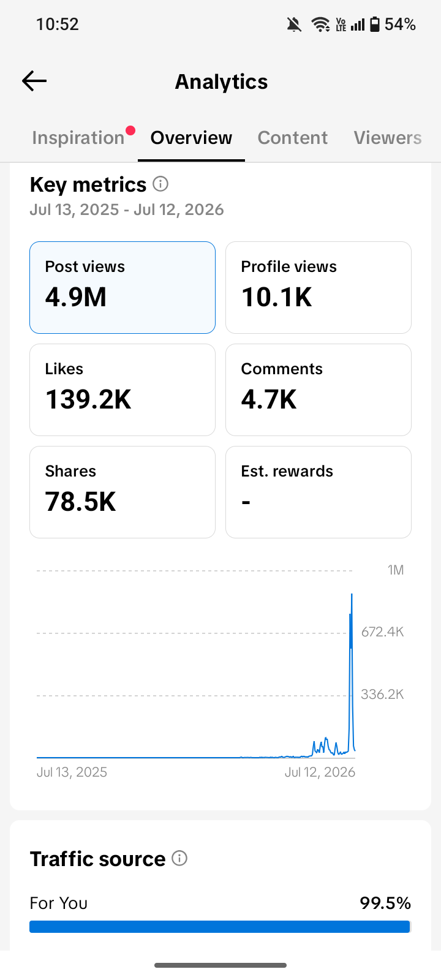Open the Viewers tab

click(388, 138)
